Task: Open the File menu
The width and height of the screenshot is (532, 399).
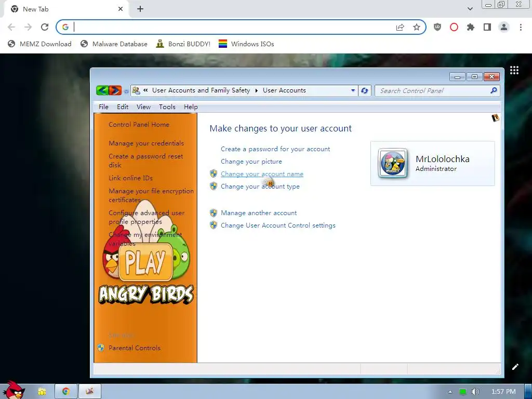Action: tap(103, 107)
